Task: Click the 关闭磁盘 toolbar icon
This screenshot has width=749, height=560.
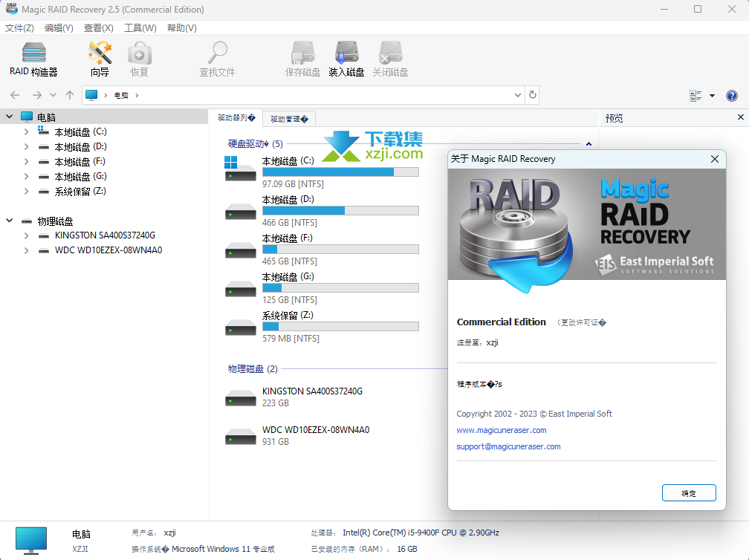Action: click(390, 59)
